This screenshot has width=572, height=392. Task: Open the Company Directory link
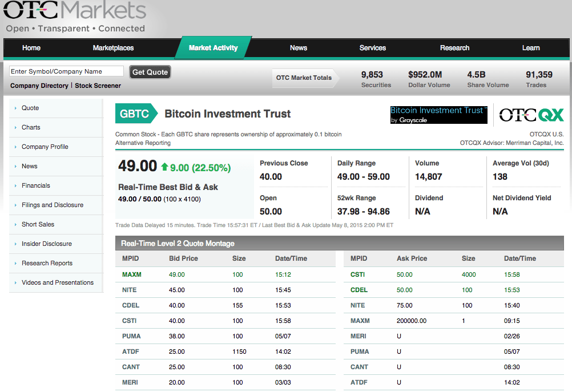pyautogui.click(x=39, y=86)
